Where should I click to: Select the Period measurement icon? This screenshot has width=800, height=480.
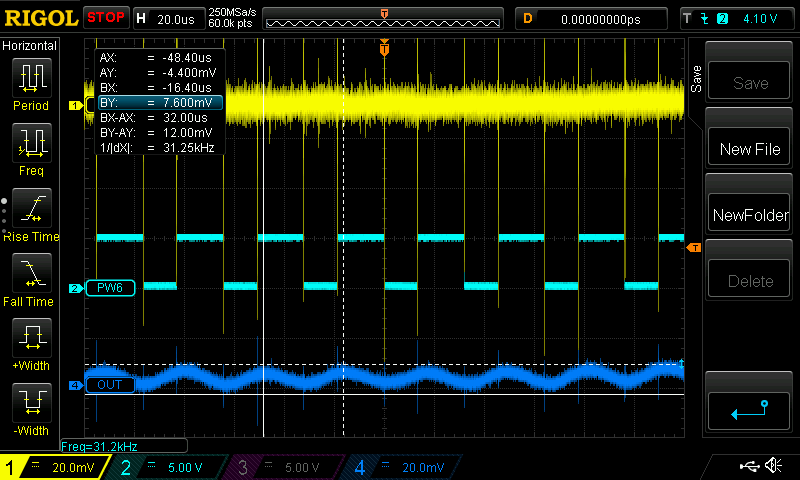(x=32, y=78)
